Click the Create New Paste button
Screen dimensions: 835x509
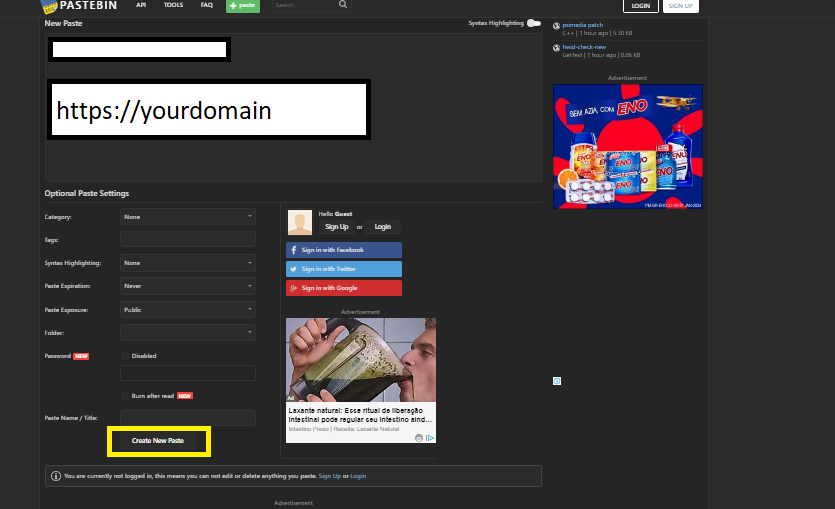coord(158,441)
